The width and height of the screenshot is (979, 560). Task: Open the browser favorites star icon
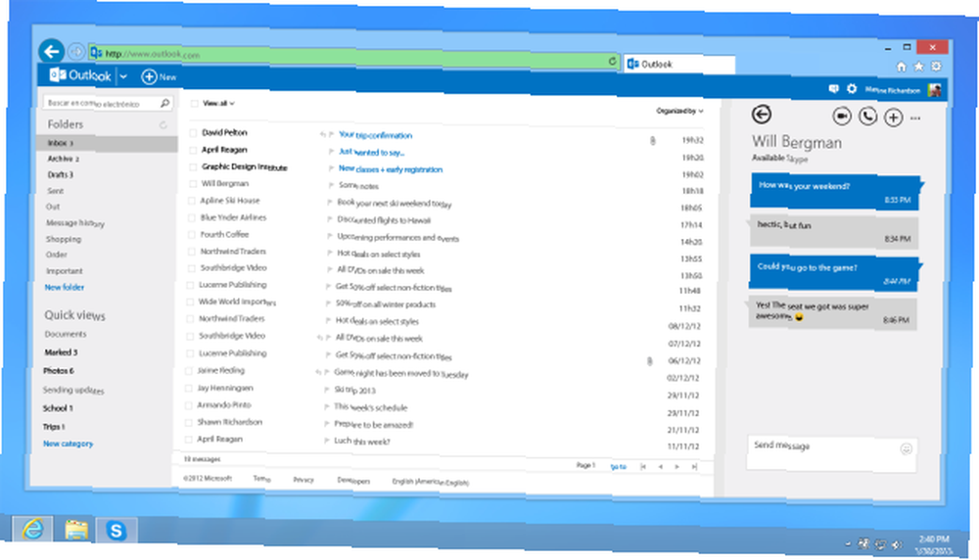(x=918, y=67)
